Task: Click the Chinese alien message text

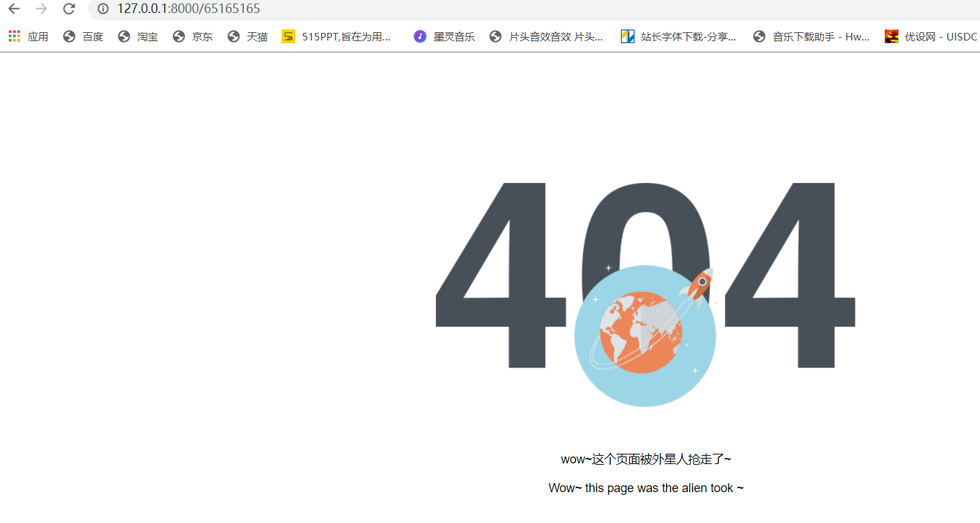Action: [x=646, y=459]
